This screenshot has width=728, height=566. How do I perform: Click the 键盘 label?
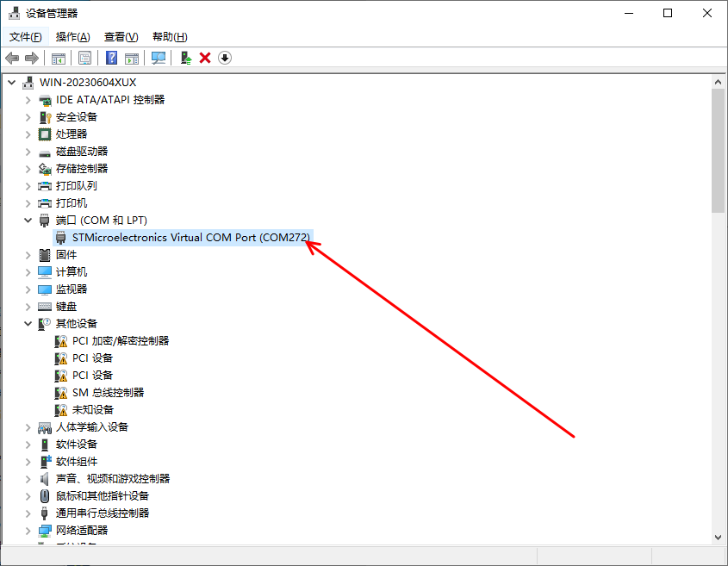(66, 307)
